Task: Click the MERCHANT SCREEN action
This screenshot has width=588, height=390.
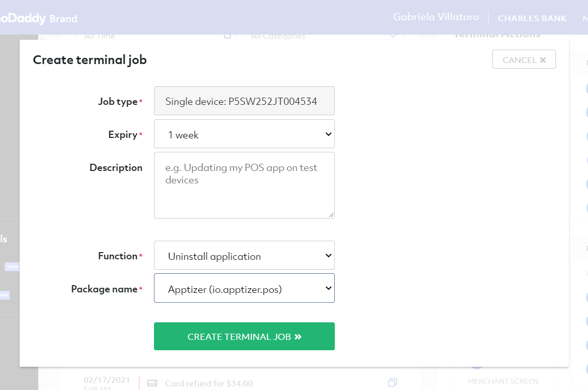Action: 503,381
